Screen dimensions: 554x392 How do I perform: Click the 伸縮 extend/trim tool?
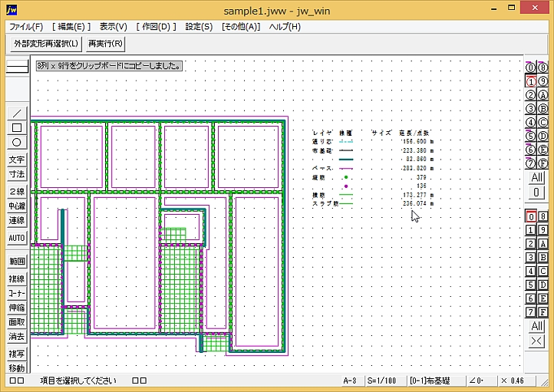[x=16, y=308]
